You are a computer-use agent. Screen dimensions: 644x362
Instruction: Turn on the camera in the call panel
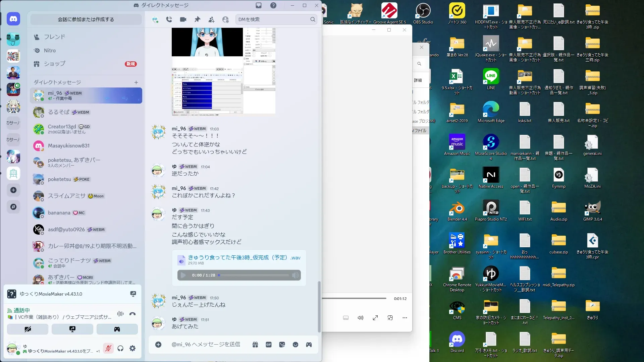tap(28, 329)
